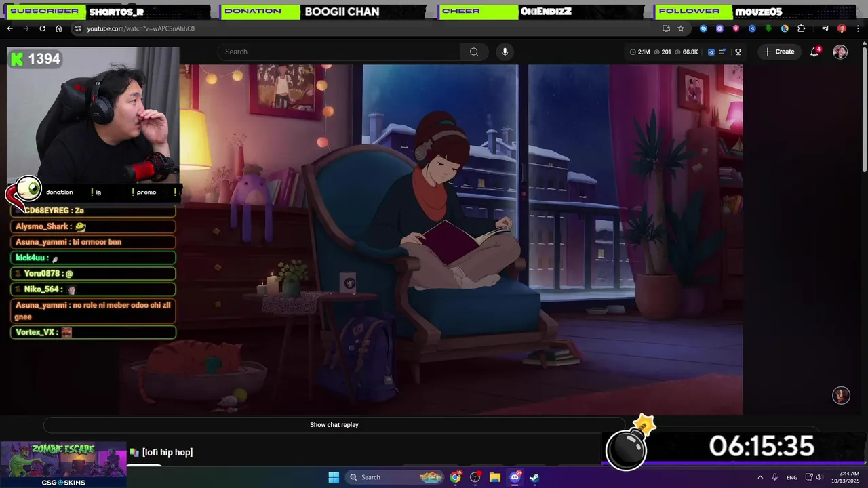Open the green download arrow extension
868x488 pixels.
click(768, 28)
